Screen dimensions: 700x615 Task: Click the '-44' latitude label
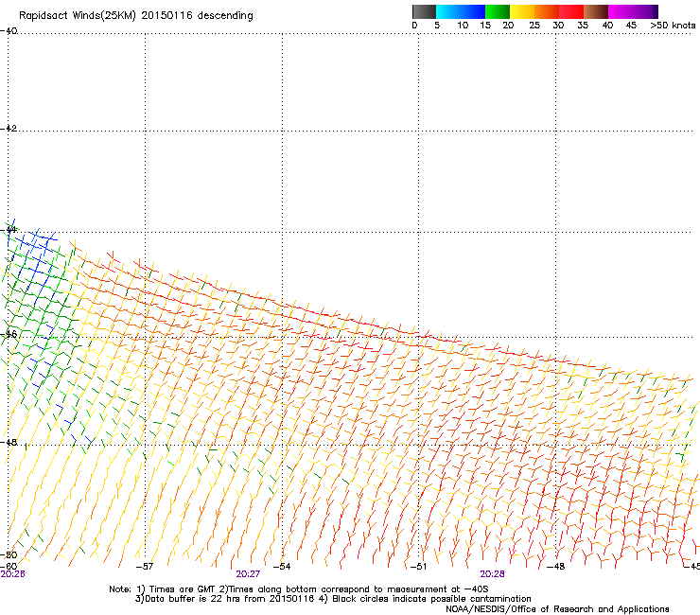tap(9, 230)
